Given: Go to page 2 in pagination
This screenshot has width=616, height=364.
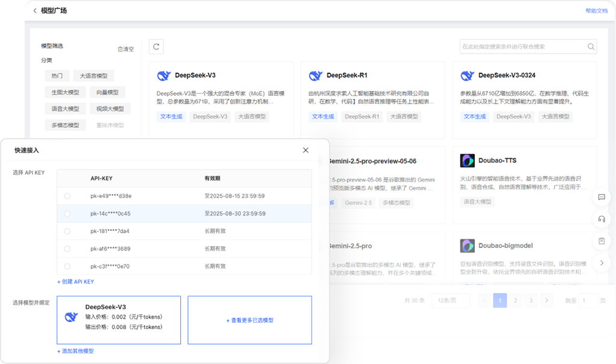Looking at the screenshot, I should point(515,300).
